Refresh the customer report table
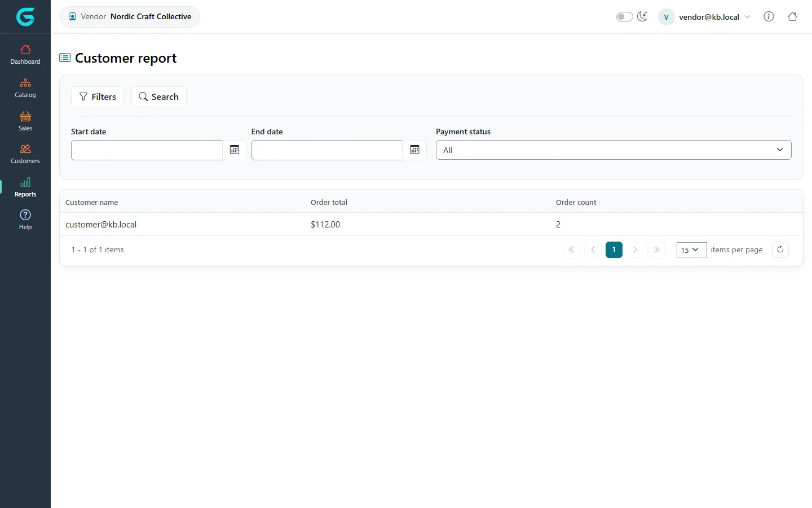The width and height of the screenshot is (812, 508). [x=780, y=249]
